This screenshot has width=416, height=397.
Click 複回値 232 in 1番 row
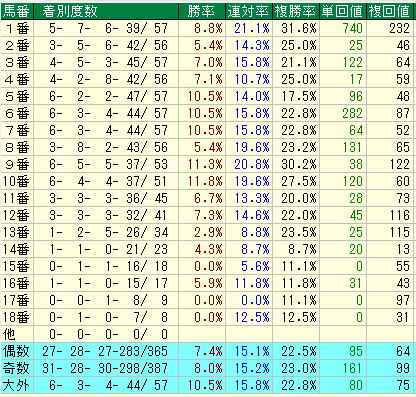pyautogui.click(x=399, y=29)
